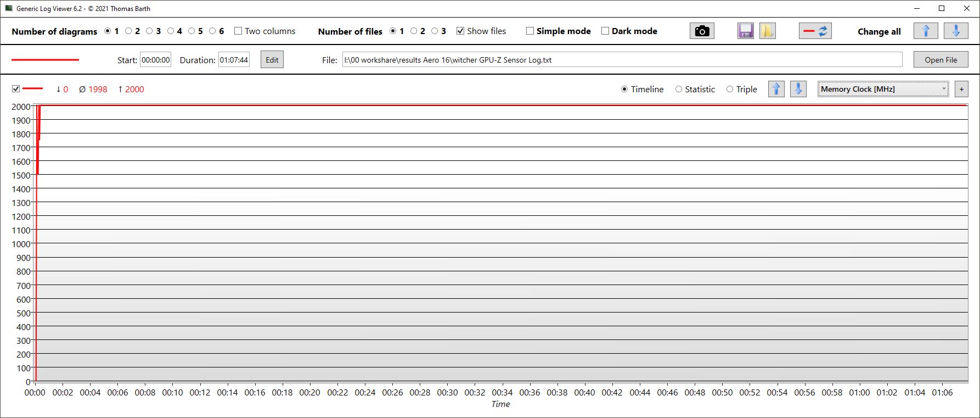This screenshot has height=418, width=980.
Task: Uncheck the Show files checkbox
Action: [460, 31]
